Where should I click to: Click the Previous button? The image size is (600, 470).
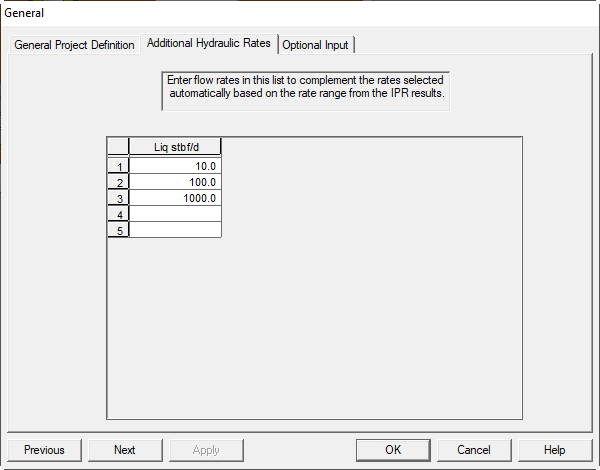(44, 450)
